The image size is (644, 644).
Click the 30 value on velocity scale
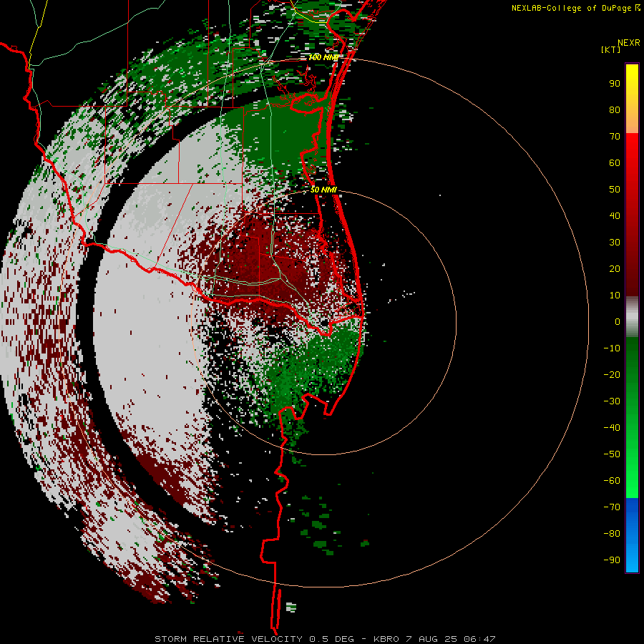(x=615, y=243)
